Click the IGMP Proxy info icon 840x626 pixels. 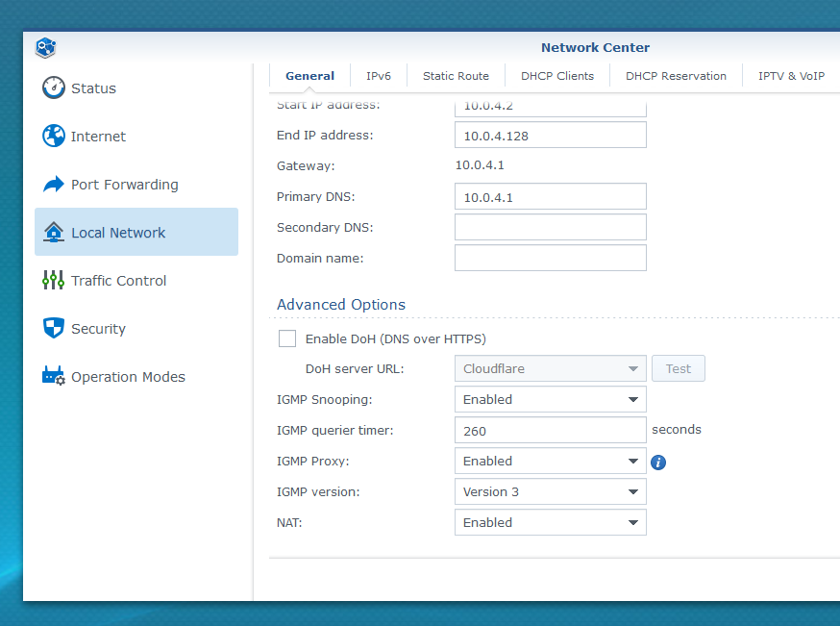658,463
